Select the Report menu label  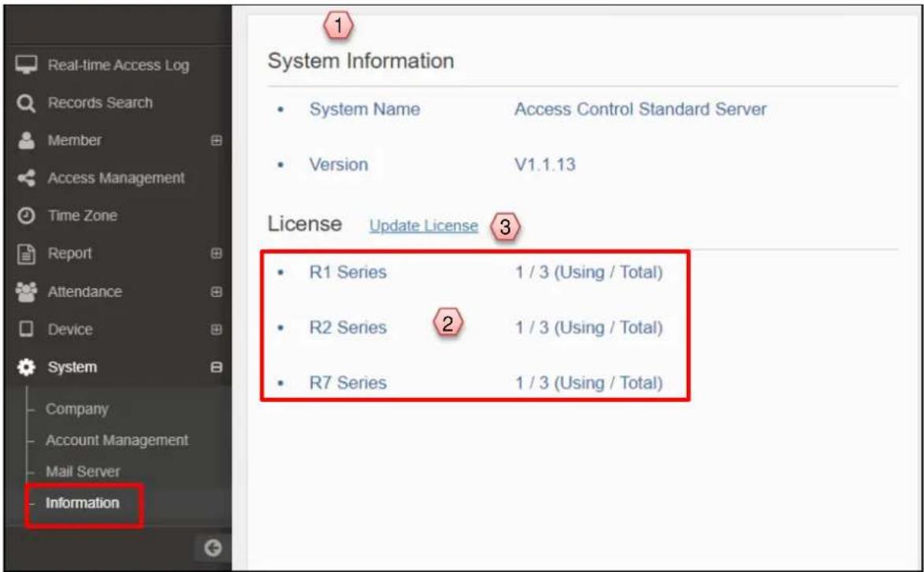coord(70,254)
